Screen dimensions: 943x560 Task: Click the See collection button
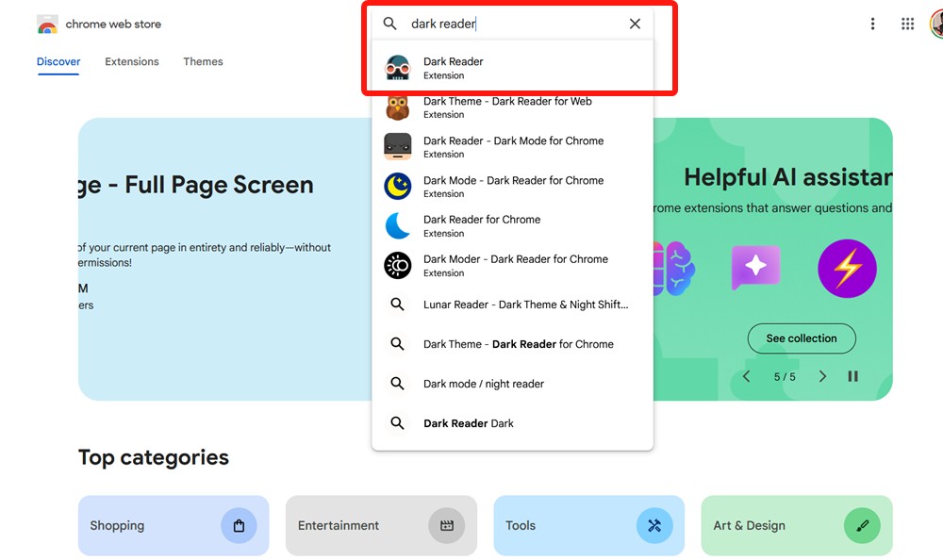[802, 338]
